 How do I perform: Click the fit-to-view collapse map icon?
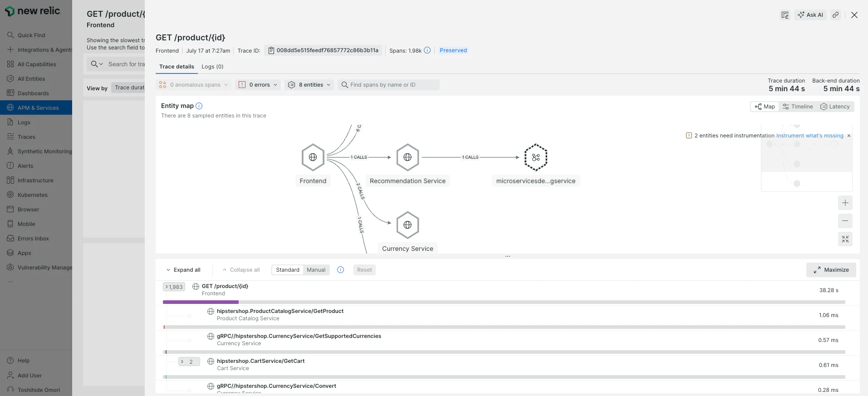(845, 239)
